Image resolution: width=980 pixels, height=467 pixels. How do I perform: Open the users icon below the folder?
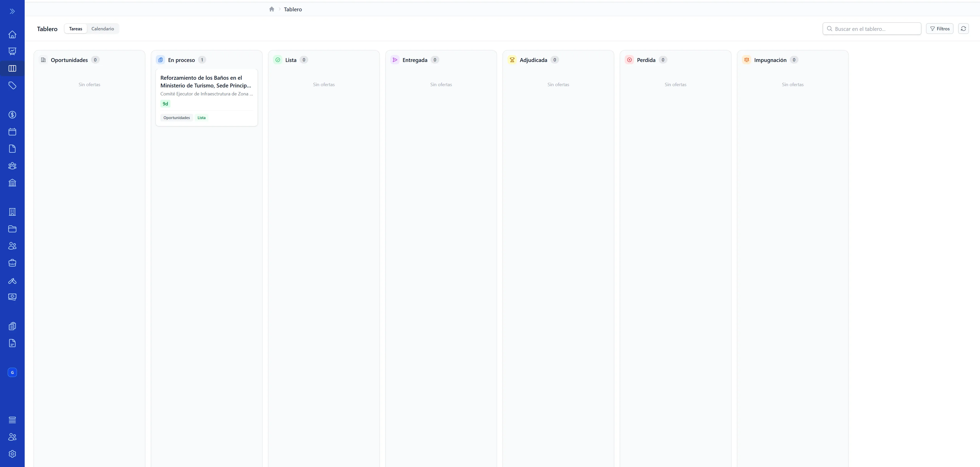[12, 246]
